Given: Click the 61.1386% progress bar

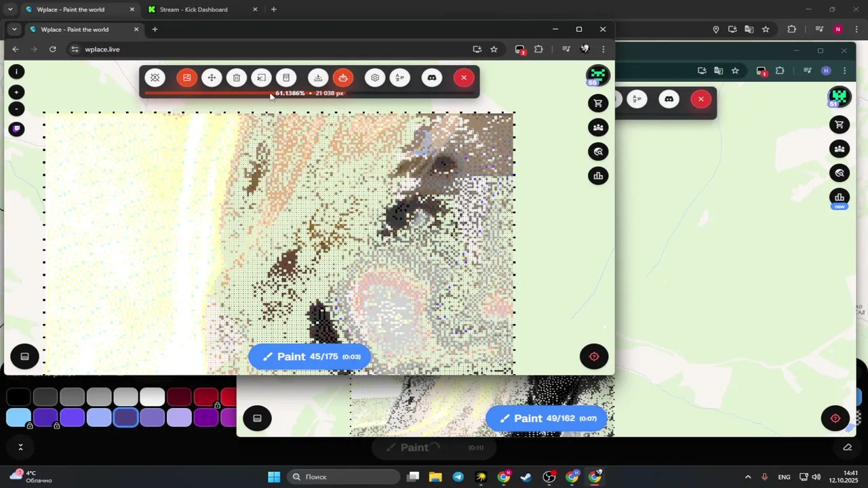Looking at the screenshot, I should click(309, 93).
